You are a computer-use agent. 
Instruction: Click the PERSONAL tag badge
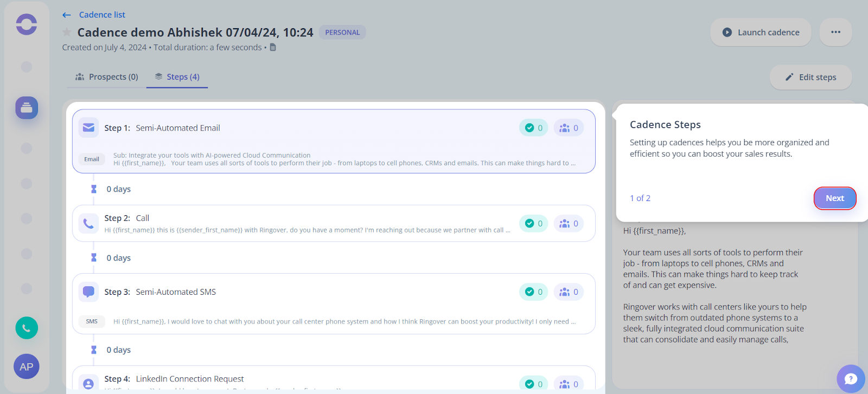point(342,33)
